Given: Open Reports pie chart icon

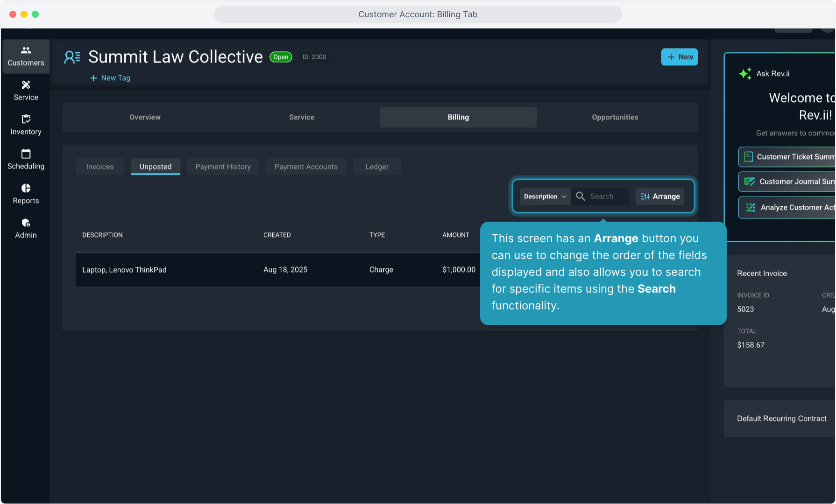Looking at the screenshot, I should [x=26, y=188].
